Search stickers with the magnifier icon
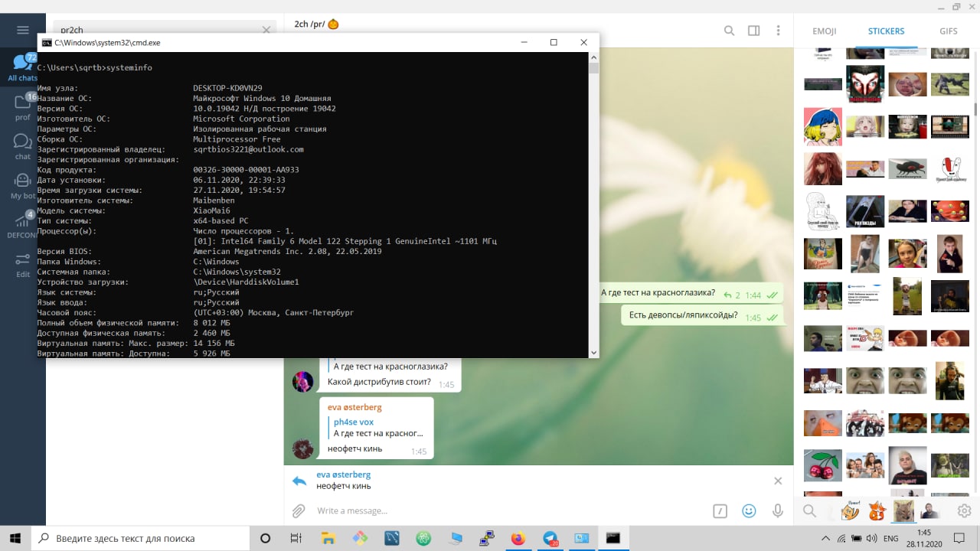 pyautogui.click(x=808, y=510)
